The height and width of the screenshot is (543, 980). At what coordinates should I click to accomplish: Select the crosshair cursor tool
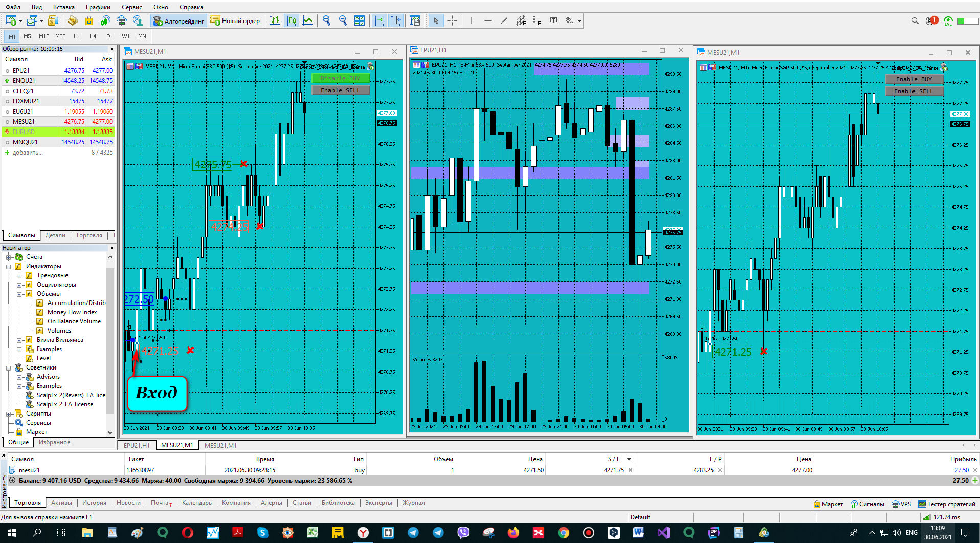(x=452, y=21)
